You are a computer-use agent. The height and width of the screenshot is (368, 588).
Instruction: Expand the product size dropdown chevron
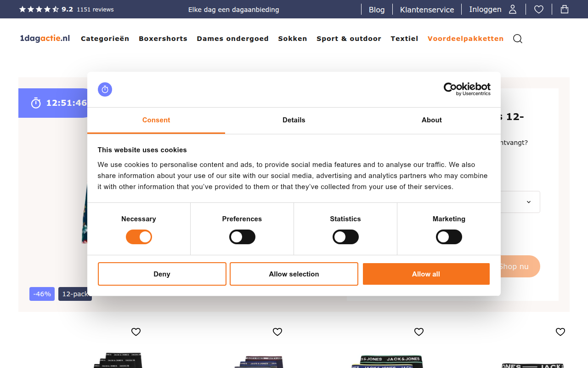tap(528, 202)
